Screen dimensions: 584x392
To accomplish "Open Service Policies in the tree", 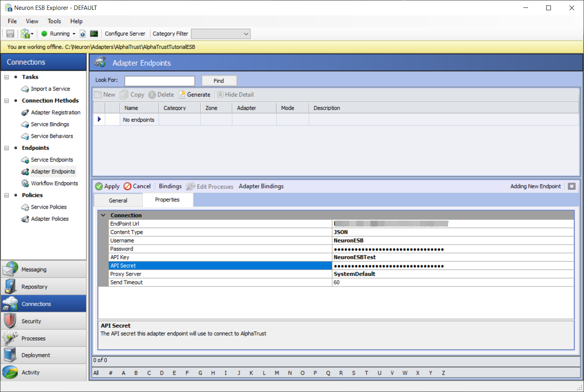I will pyautogui.click(x=49, y=207).
